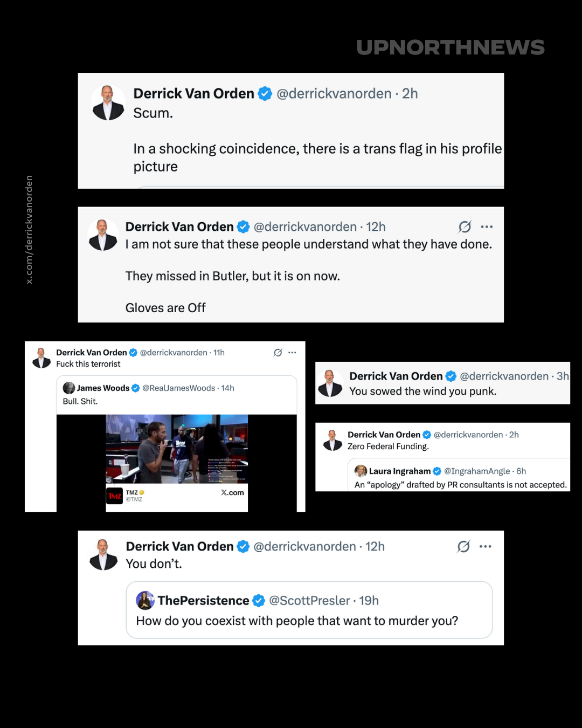Click the Grok icon on the "Fuck this terrorist" tweet

278,353
